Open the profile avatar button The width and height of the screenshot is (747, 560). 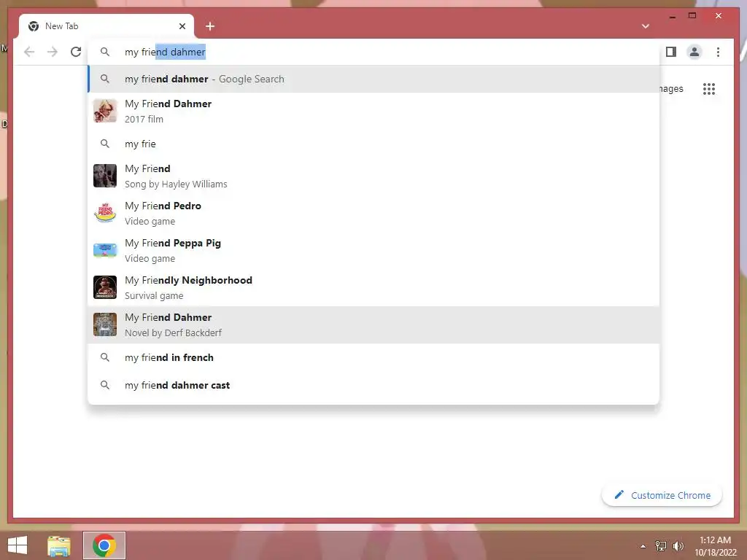pyautogui.click(x=694, y=52)
